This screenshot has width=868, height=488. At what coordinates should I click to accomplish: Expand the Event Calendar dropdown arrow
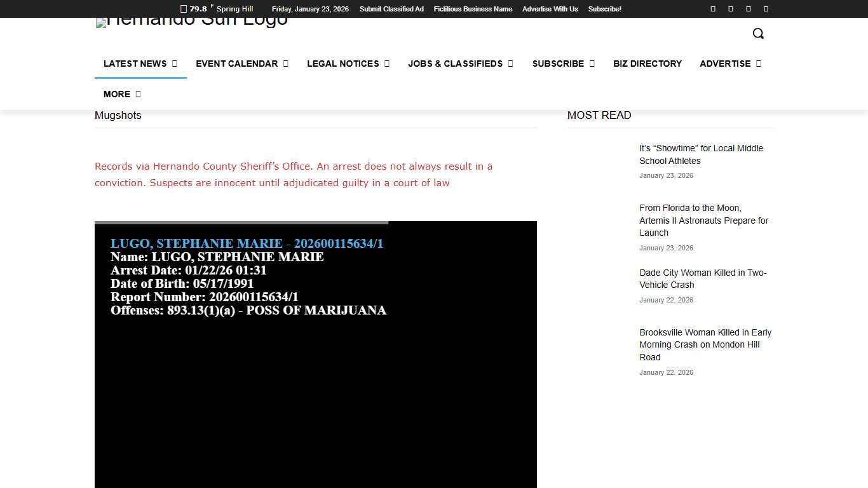tap(286, 64)
